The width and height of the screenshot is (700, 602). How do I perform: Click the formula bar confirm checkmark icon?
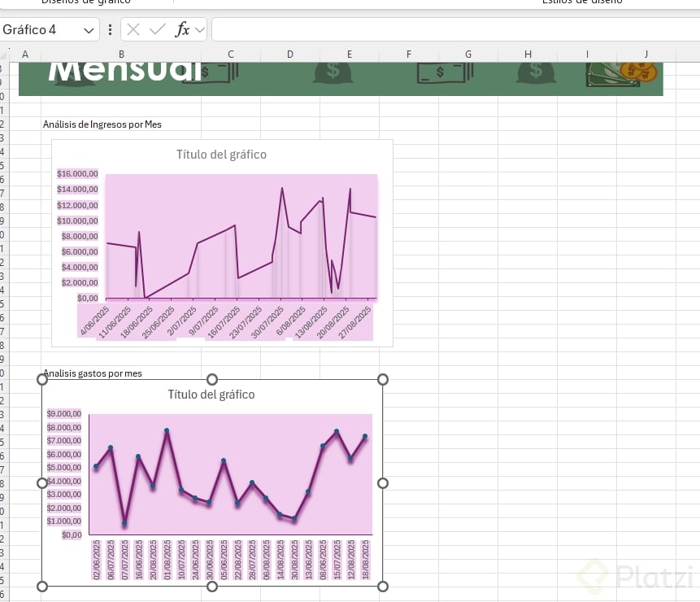coord(157,29)
